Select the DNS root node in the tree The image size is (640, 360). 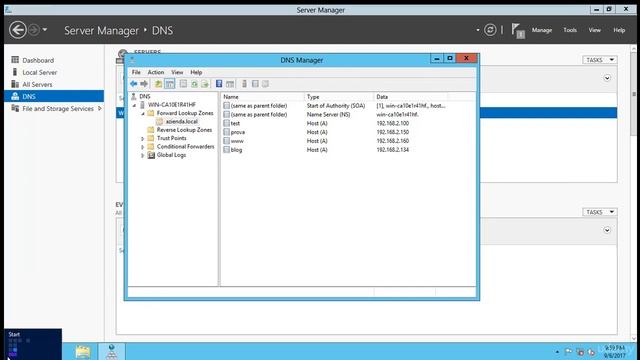coord(144,97)
